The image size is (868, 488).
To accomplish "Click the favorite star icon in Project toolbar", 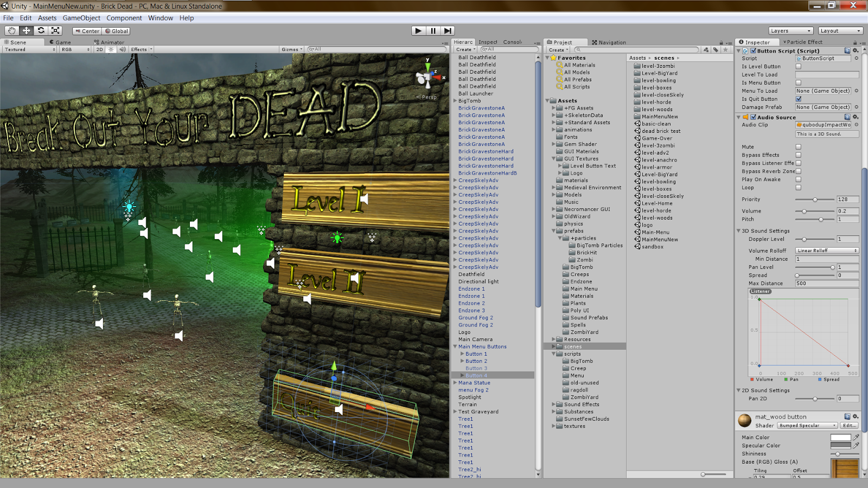I will click(x=725, y=49).
